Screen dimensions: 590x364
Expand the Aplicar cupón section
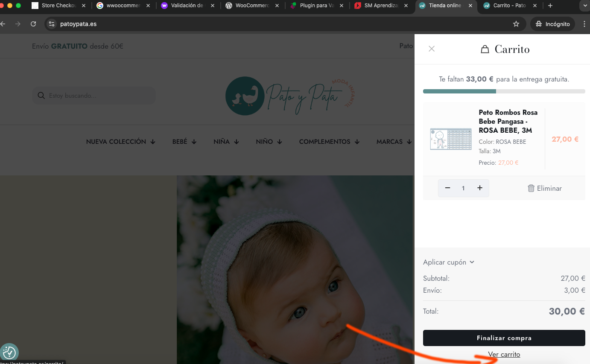448,262
